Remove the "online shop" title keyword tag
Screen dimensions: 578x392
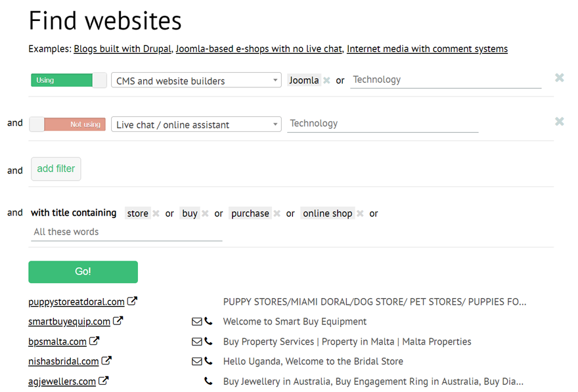[x=360, y=213]
